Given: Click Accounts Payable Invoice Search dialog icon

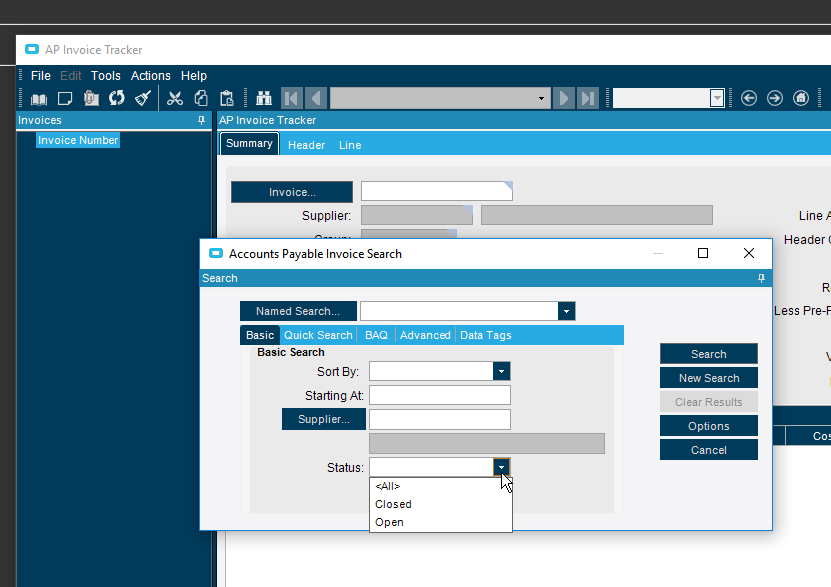Looking at the screenshot, I should (x=216, y=253).
